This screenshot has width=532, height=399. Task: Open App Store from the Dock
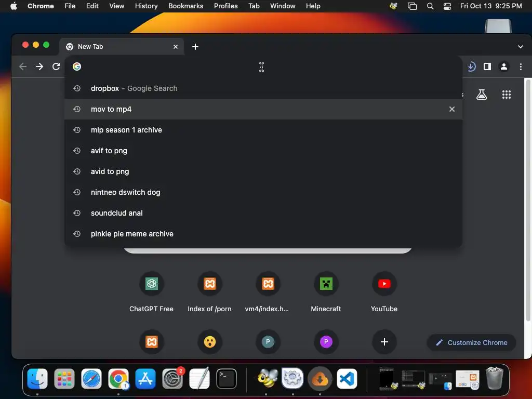[x=145, y=379]
